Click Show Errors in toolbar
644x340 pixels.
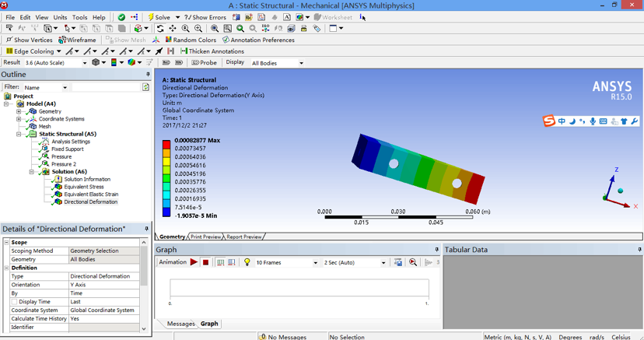(205, 17)
